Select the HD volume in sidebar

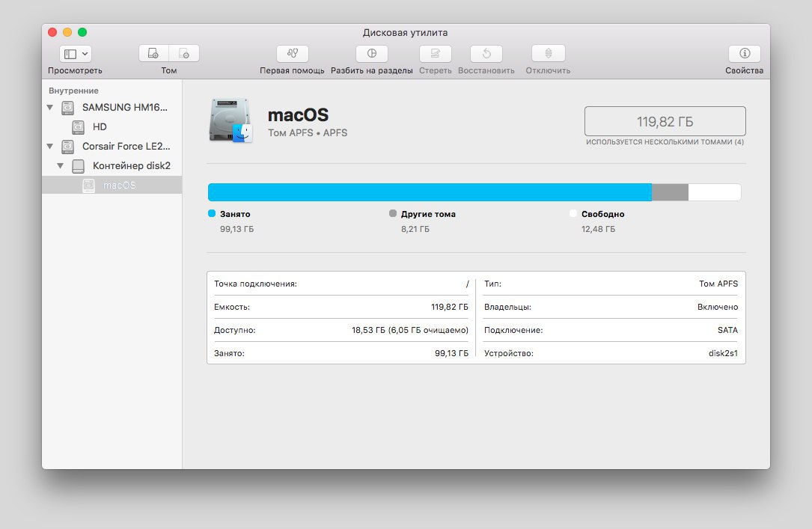click(x=112, y=126)
